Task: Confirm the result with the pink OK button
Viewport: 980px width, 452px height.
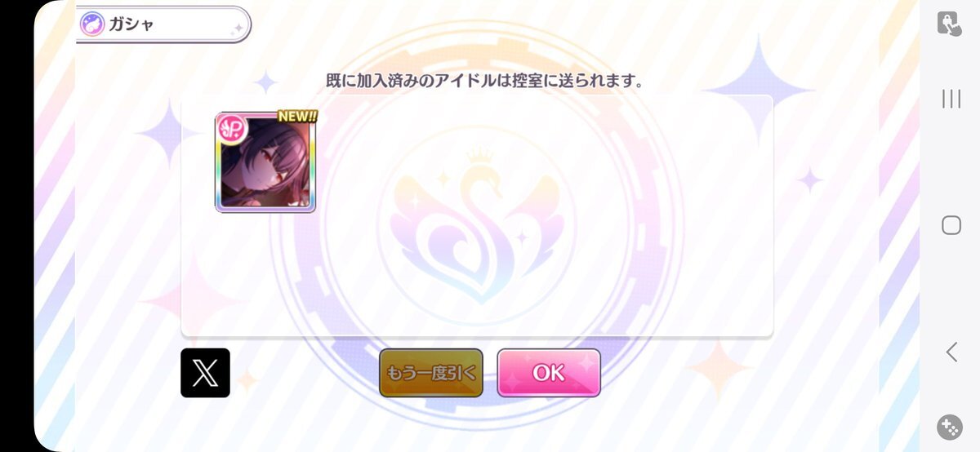Action: coord(549,373)
